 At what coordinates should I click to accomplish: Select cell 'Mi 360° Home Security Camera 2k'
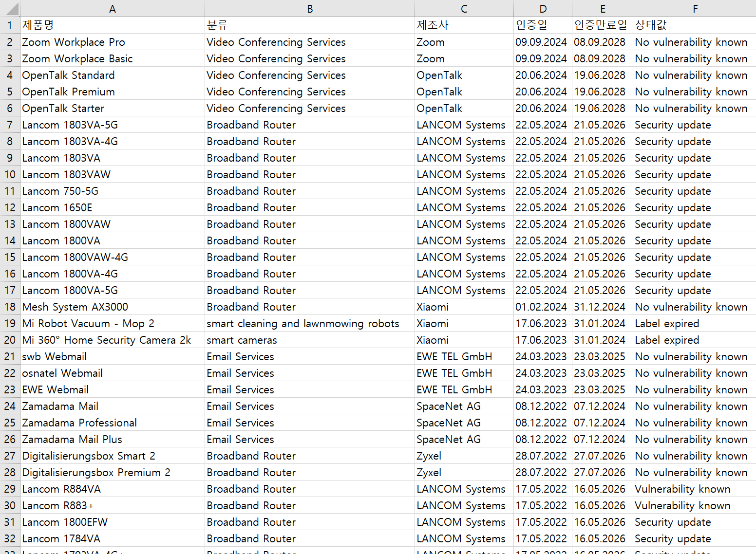point(113,340)
